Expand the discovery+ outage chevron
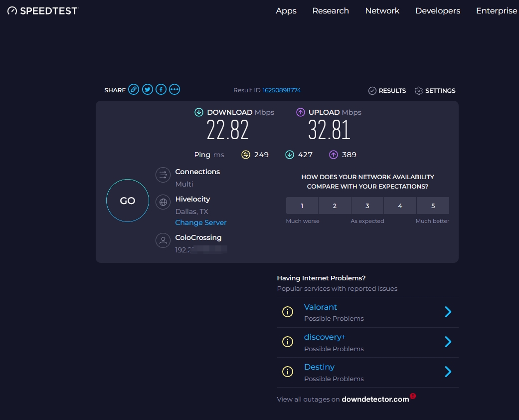519x420 pixels. [448, 342]
